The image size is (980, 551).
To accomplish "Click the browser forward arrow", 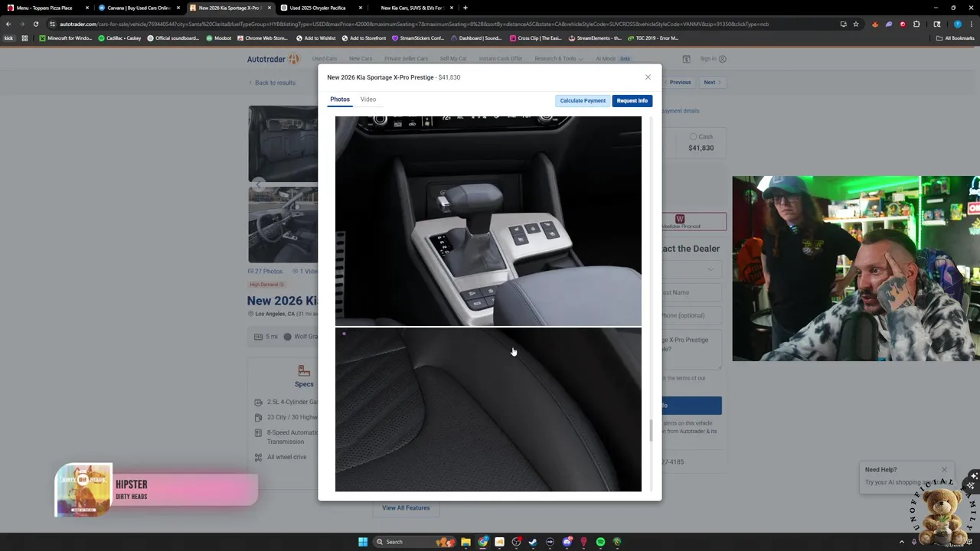I will (x=22, y=24).
